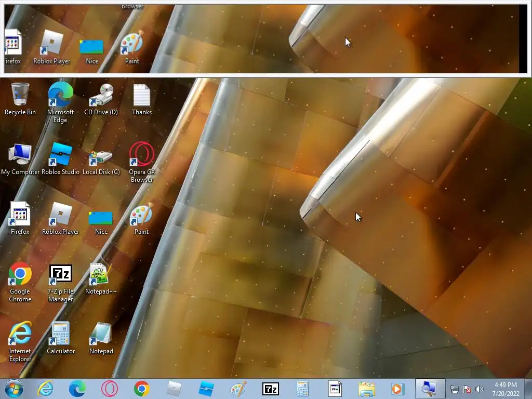This screenshot has height=399, width=532.
Task: Launch Internet Explorer from the taskbar
Action: pos(46,389)
